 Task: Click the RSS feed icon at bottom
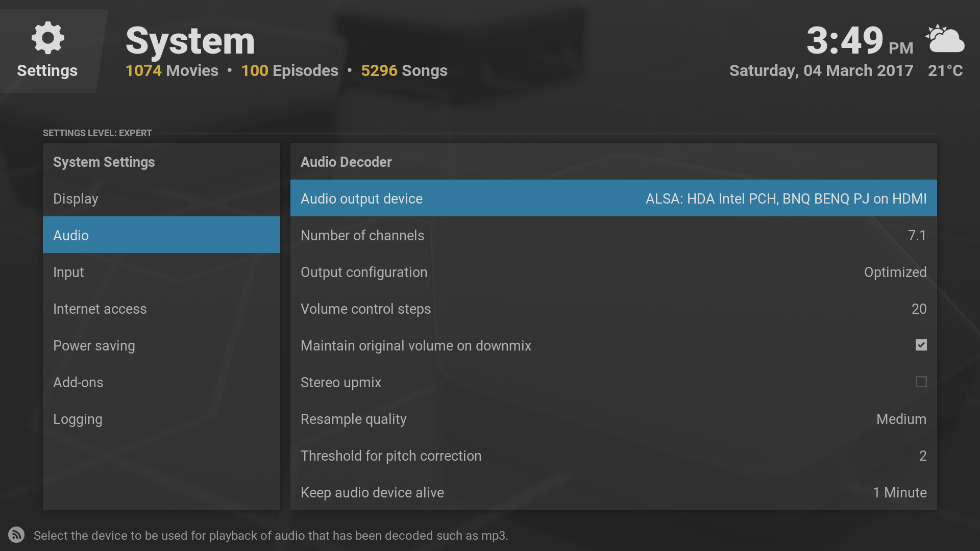click(x=16, y=535)
